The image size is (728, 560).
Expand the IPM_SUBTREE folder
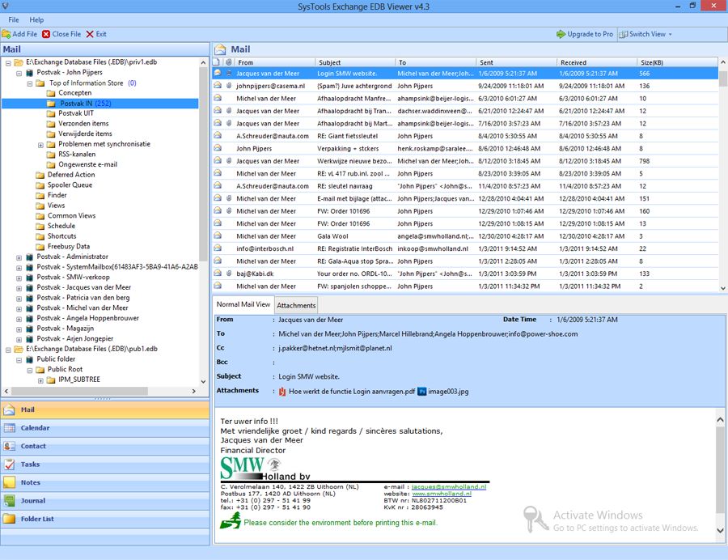(40, 380)
